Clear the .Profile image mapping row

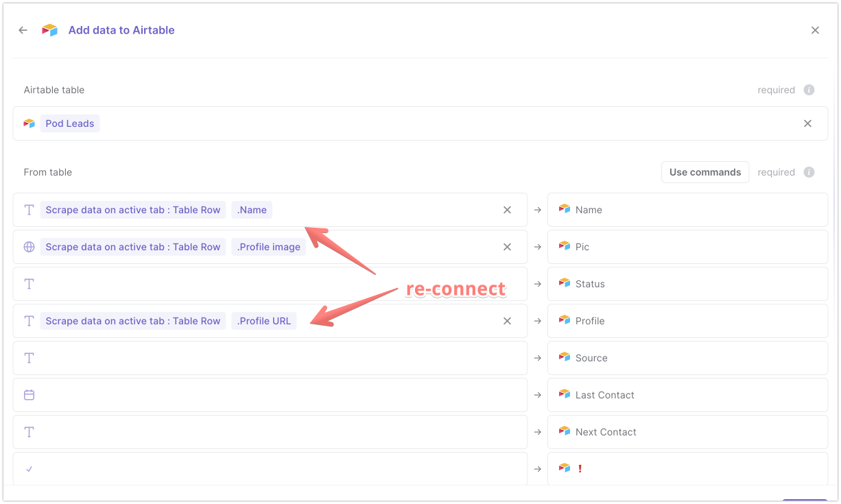[507, 247]
